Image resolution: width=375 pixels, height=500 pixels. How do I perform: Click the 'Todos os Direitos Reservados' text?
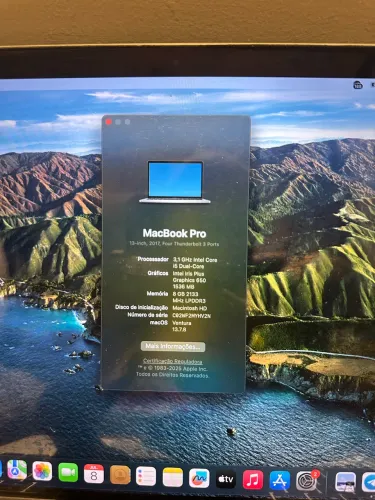point(173,375)
